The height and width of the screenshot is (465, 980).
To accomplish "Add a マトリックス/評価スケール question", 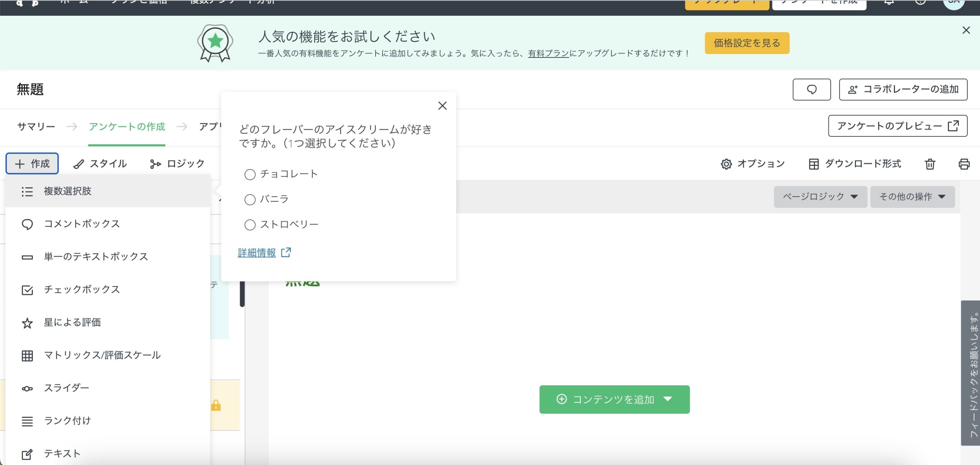I will click(102, 355).
